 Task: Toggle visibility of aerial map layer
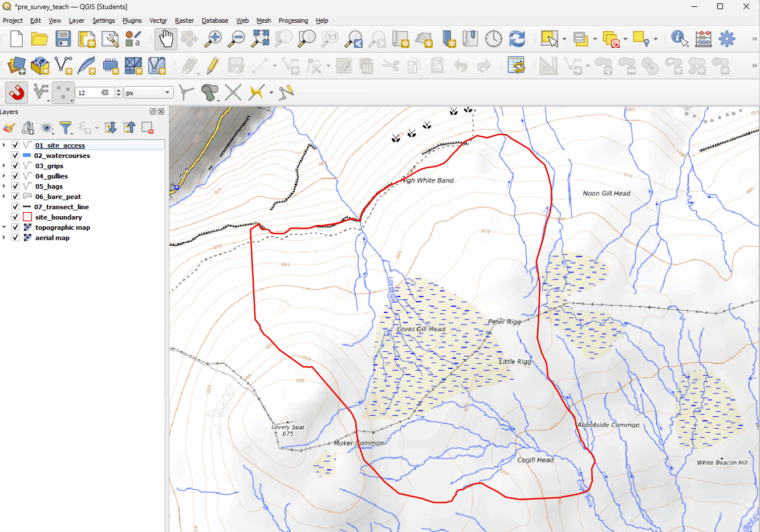[x=15, y=238]
